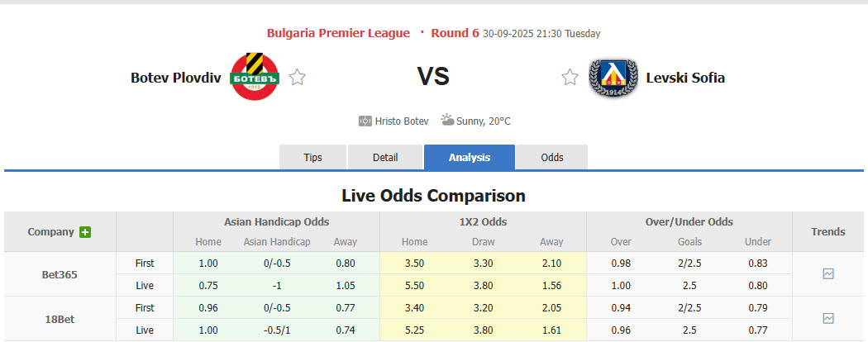Click the green add company plus icon
This screenshot has height=342, width=868.
point(85,232)
